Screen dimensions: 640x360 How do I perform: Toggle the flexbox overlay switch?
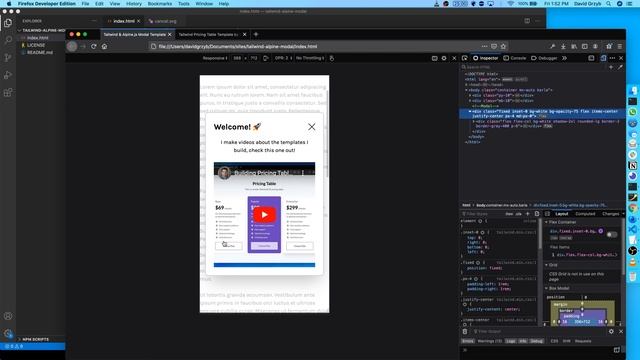pos(611,235)
